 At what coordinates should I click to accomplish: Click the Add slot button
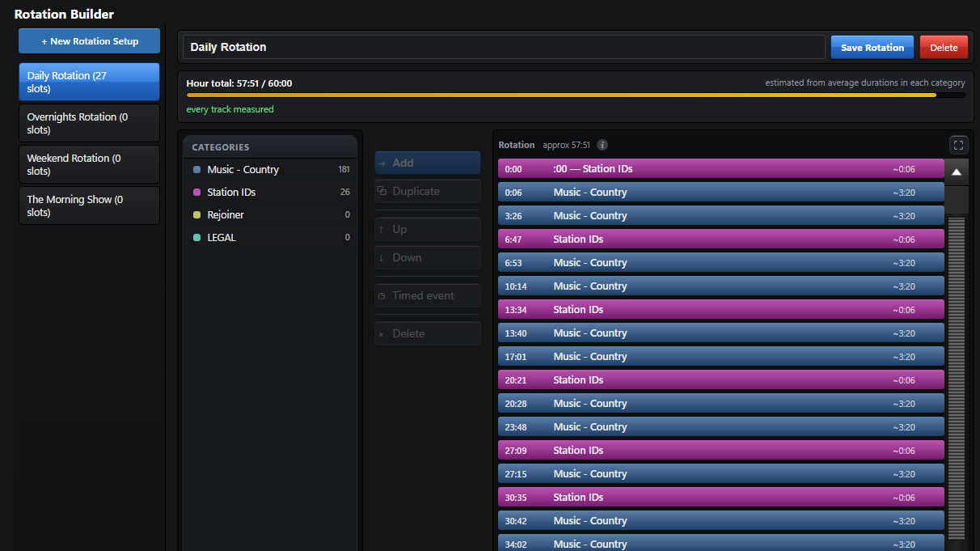(x=428, y=163)
